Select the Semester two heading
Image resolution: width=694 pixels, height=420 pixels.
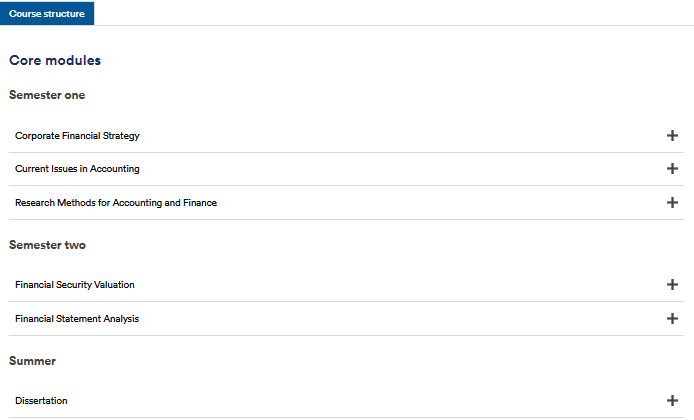point(47,245)
